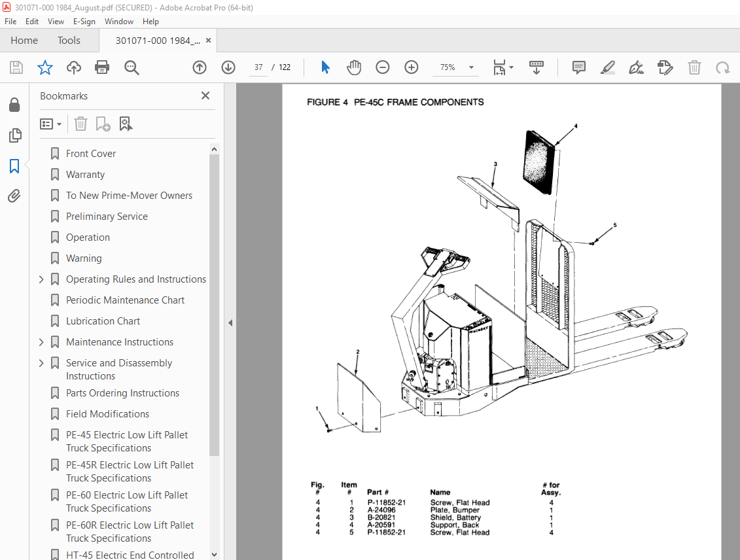Viewport: 740px width, 560px height.
Task: Delete pages using the trash icon
Action: (694, 67)
